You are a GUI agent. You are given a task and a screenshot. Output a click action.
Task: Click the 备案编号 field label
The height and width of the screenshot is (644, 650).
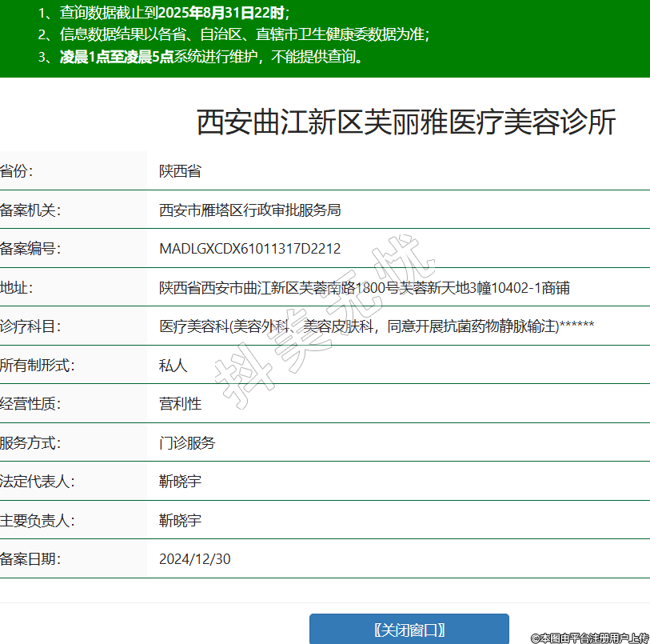tap(30, 249)
